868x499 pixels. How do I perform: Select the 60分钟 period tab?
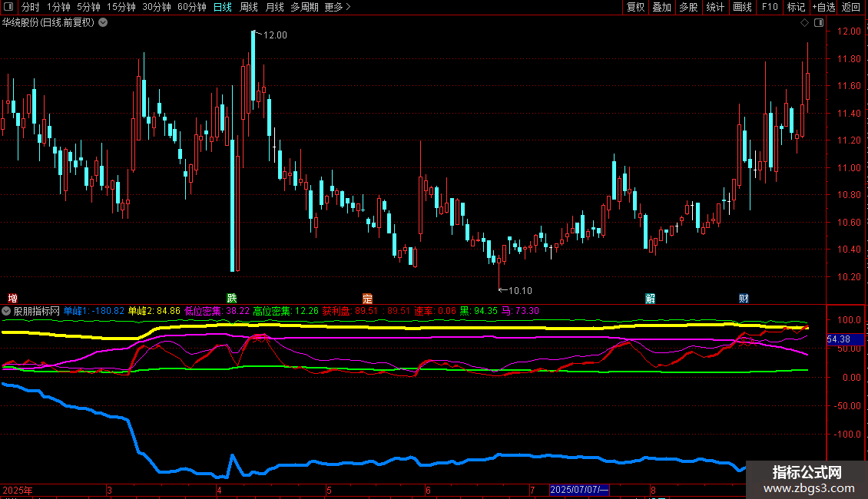191,7
